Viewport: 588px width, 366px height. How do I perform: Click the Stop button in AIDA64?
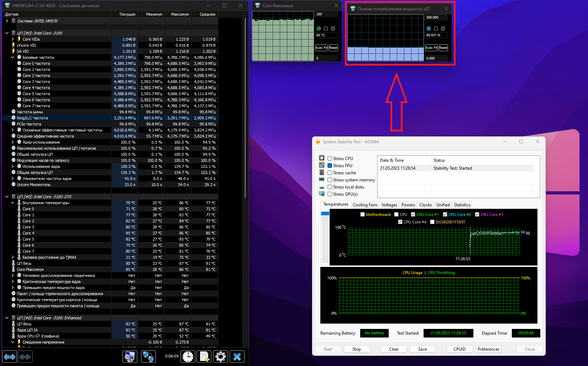click(x=357, y=349)
